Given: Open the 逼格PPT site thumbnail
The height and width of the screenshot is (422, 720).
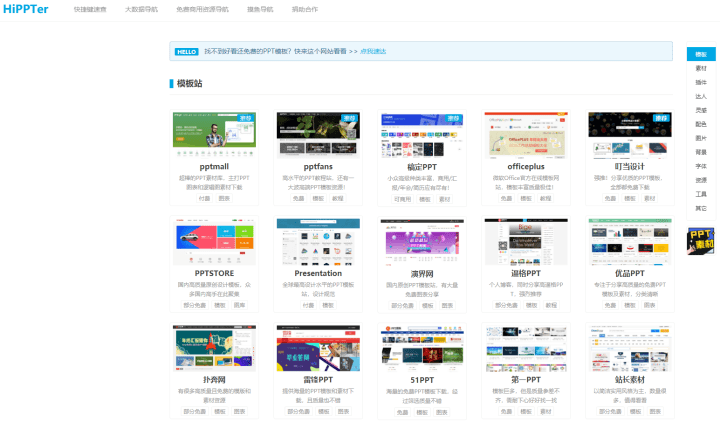Looking at the screenshot, I should point(526,242).
